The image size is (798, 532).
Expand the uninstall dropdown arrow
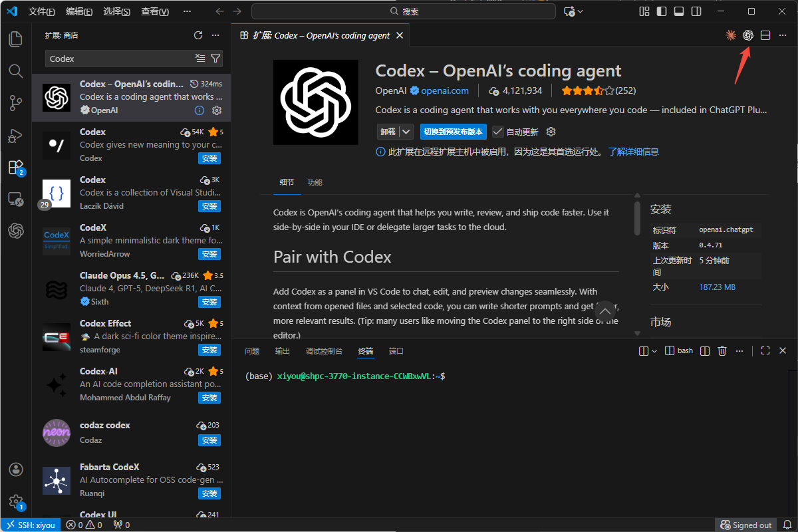pyautogui.click(x=406, y=132)
